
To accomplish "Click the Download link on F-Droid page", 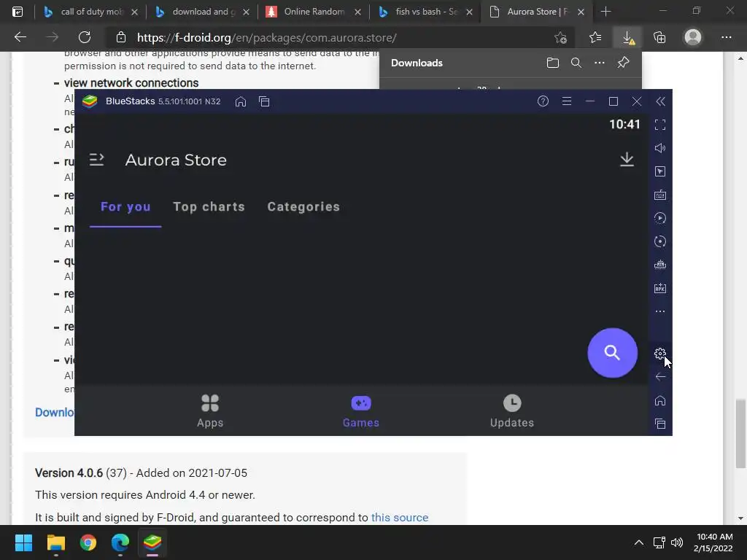I will coord(54,412).
